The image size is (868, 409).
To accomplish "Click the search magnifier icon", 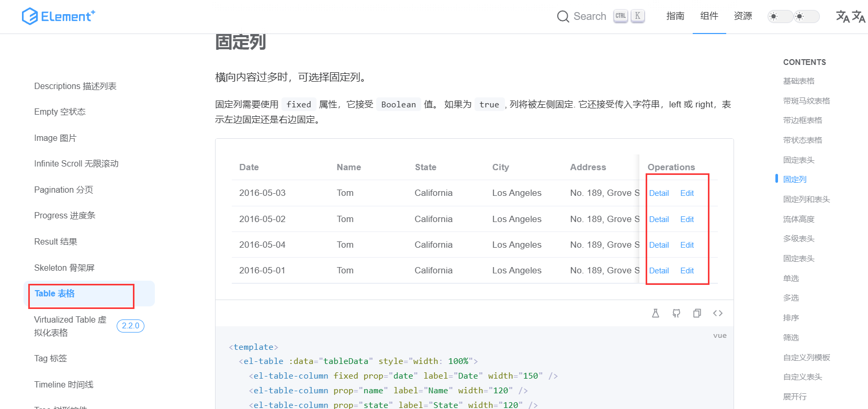I will (563, 17).
